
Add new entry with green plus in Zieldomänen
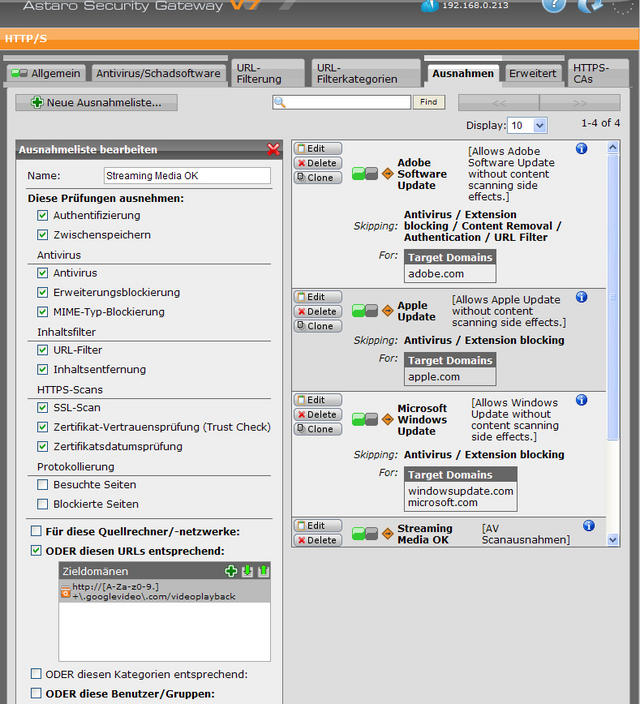[231, 571]
